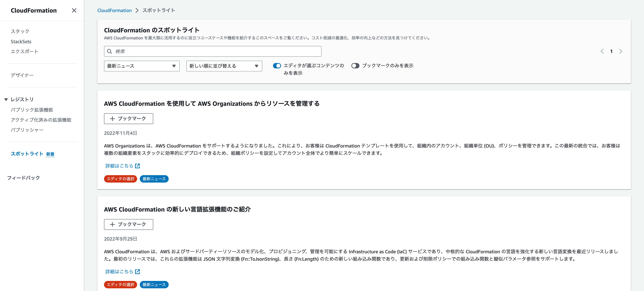
Task: Open StackSets in the sidebar
Action: 21,41
